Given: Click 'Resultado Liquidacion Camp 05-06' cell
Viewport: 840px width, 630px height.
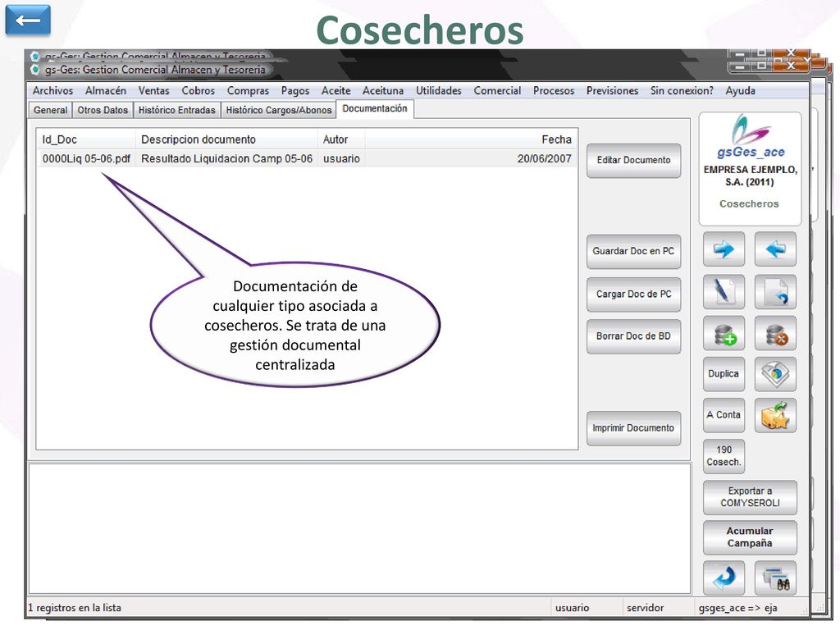Looking at the screenshot, I should (226, 158).
